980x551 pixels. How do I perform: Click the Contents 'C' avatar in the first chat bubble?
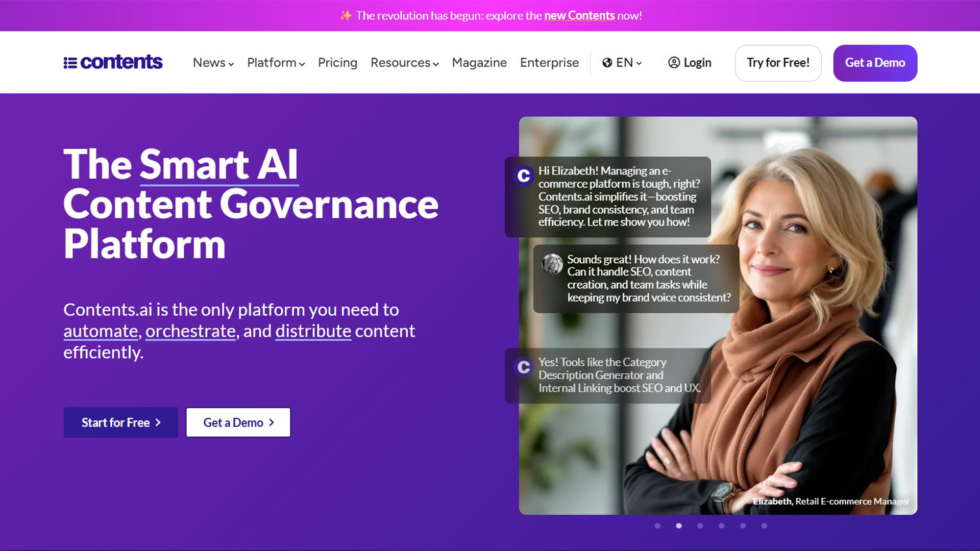coord(524,176)
